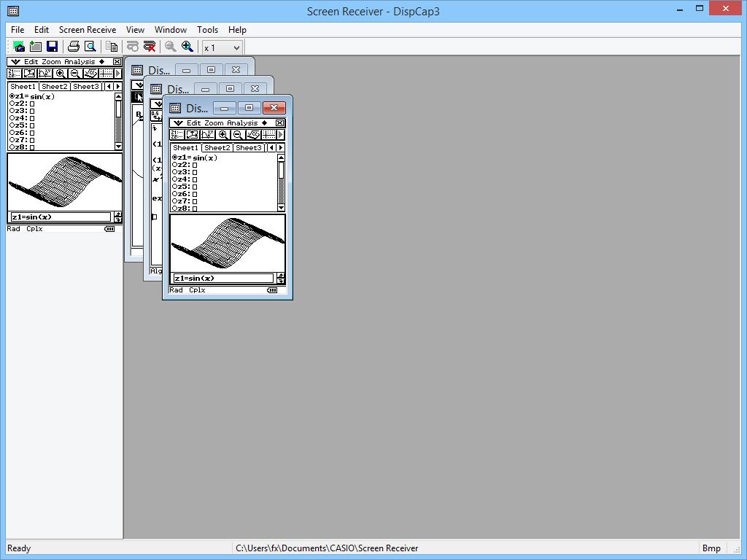Click the grey connect link toolbar icon

point(133,47)
